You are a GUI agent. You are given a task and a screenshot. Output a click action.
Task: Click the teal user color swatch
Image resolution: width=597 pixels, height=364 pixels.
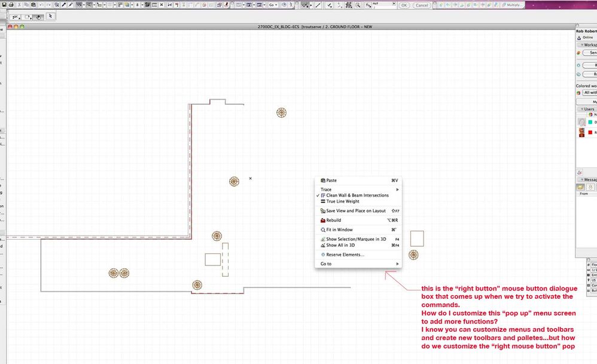[x=590, y=122]
